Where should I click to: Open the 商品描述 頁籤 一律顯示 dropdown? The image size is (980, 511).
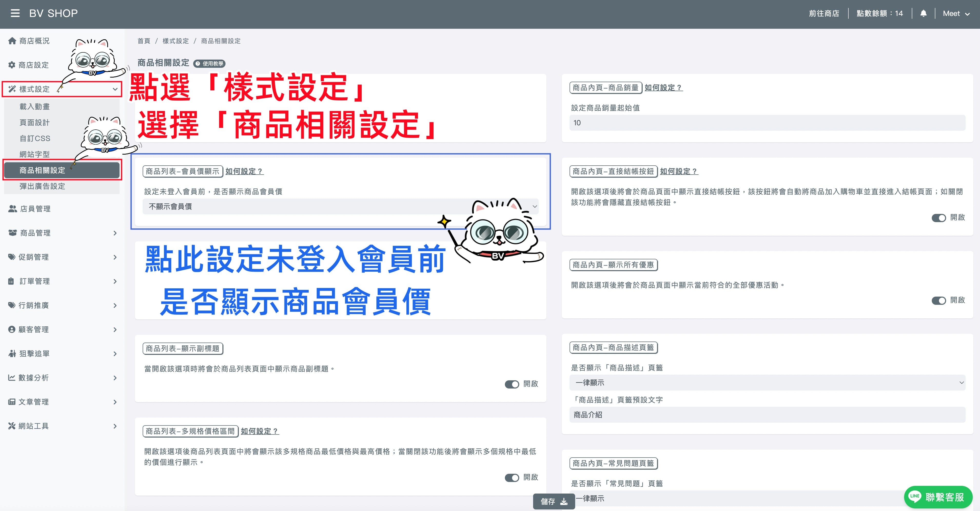pos(767,383)
